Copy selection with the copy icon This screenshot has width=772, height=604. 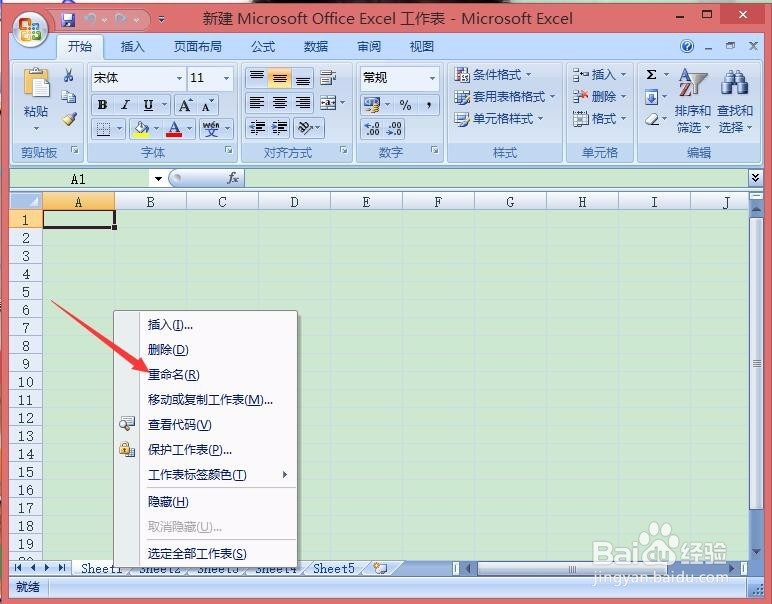pyautogui.click(x=68, y=96)
